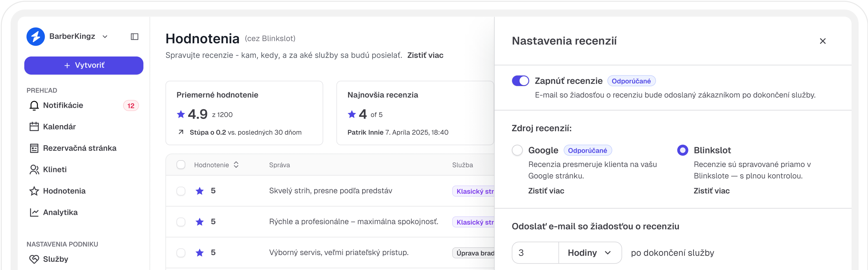Sort reviews by Hodnotenie column
Viewport: 868px width, 270px height.
[236, 165]
